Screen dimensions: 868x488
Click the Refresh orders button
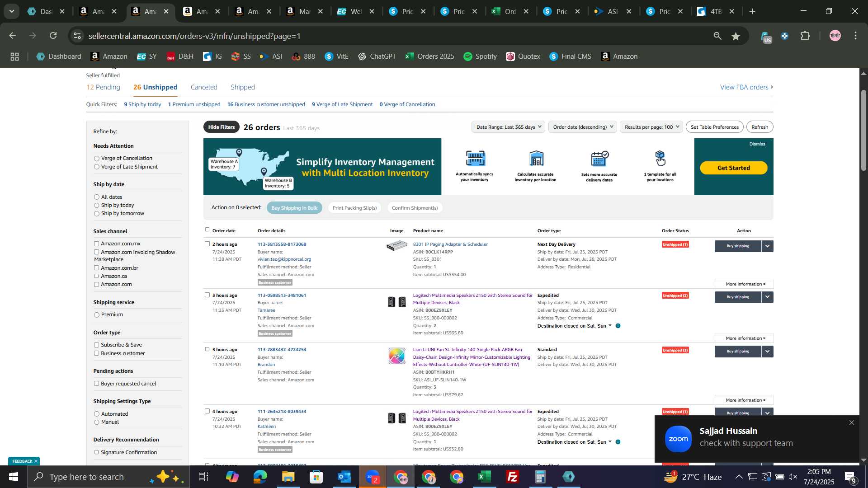(x=759, y=127)
